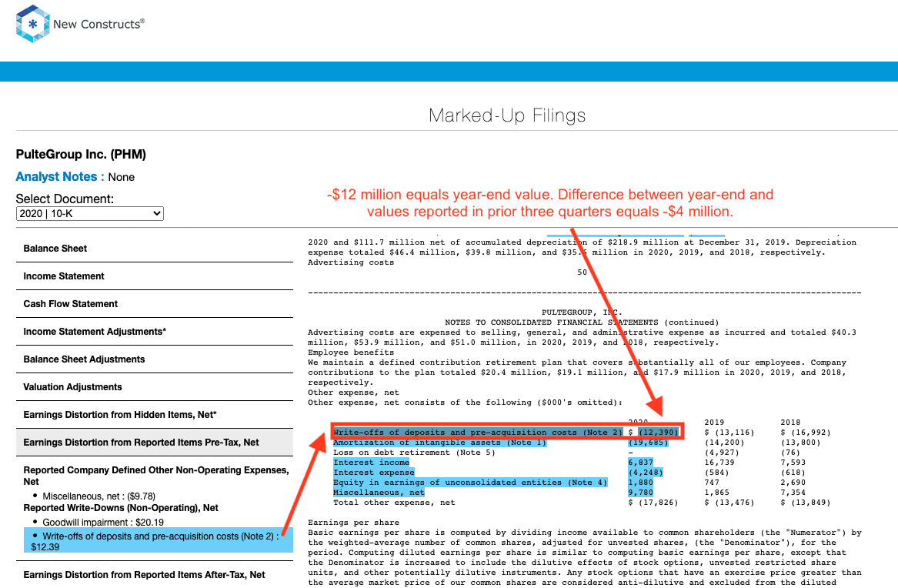Click the highlighted Amortization of intangible assets row
This screenshot has height=588, width=898.
pyautogui.click(x=440, y=443)
